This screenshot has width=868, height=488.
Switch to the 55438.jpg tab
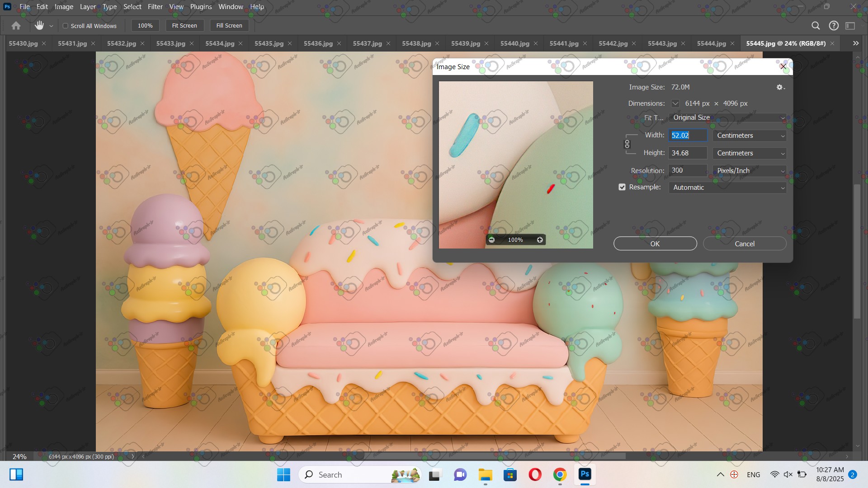click(x=416, y=43)
